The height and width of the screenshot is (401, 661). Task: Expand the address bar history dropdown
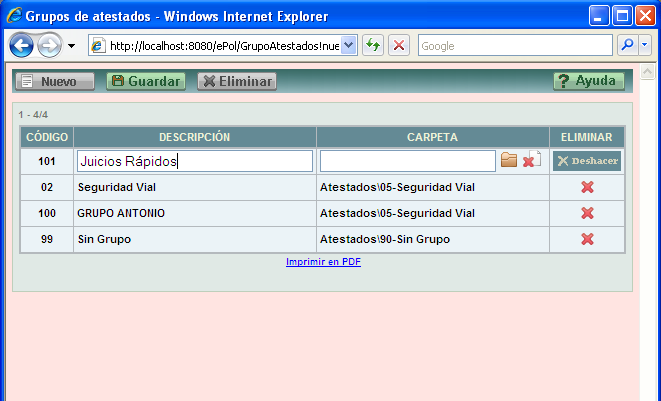349,45
